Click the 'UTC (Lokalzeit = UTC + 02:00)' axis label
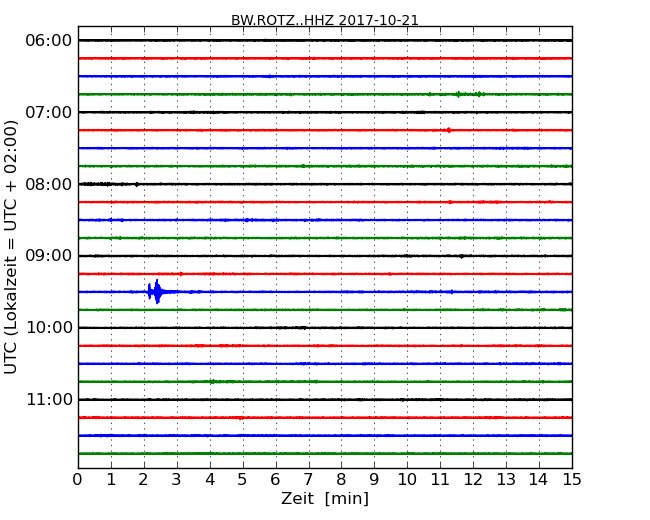 pos(11,247)
